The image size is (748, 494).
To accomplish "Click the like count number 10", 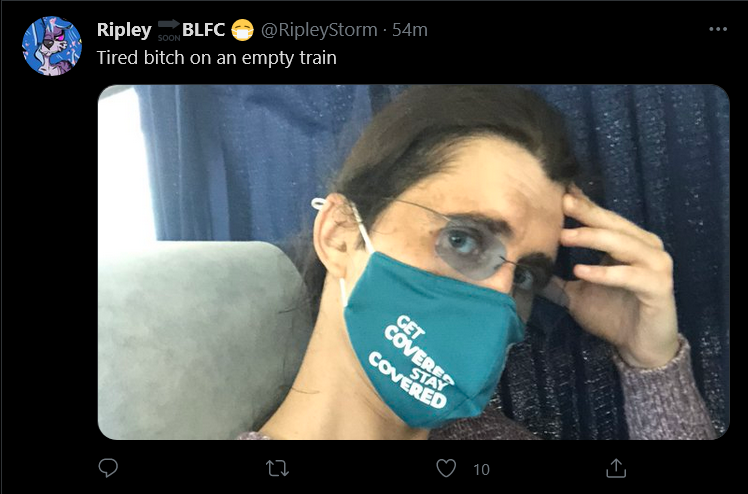I will click(481, 470).
